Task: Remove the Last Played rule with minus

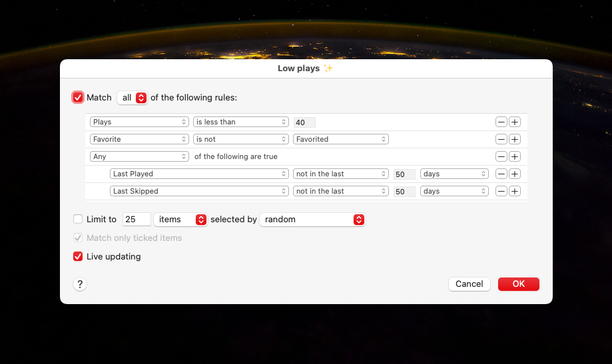Action: coord(501,174)
